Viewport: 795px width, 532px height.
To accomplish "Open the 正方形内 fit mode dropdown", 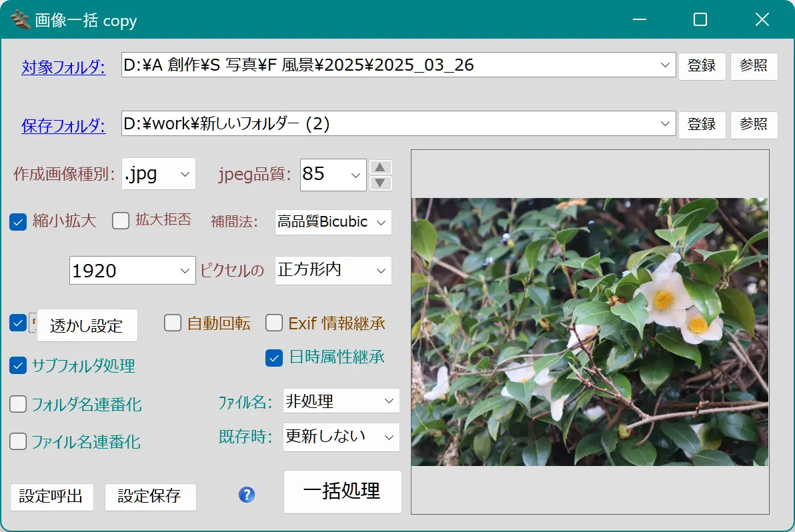I will (x=333, y=270).
